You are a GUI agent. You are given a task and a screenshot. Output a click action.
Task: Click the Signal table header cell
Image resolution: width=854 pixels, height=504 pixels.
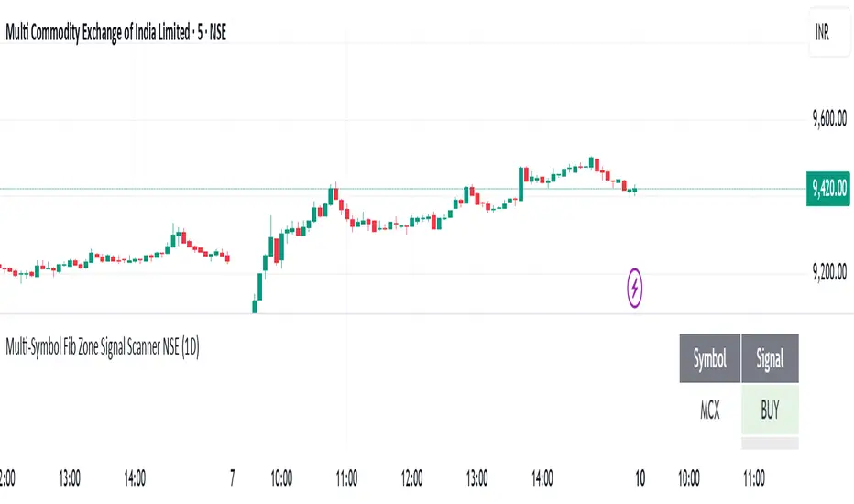coord(770,359)
